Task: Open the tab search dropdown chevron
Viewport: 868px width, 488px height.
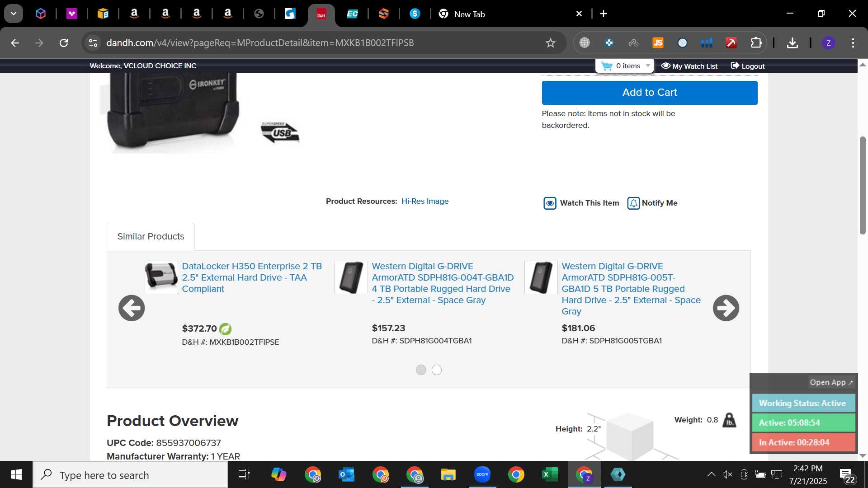Action: (x=14, y=14)
